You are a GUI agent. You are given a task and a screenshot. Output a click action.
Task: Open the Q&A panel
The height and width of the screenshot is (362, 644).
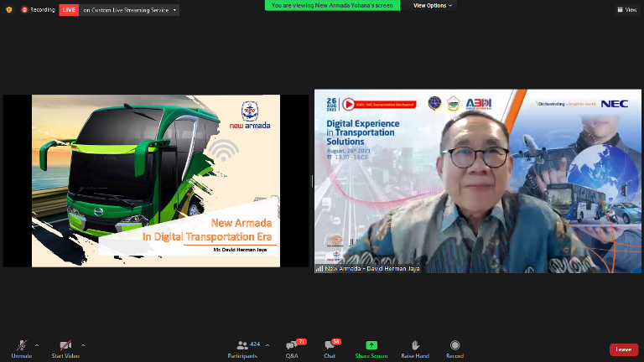[x=293, y=349]
